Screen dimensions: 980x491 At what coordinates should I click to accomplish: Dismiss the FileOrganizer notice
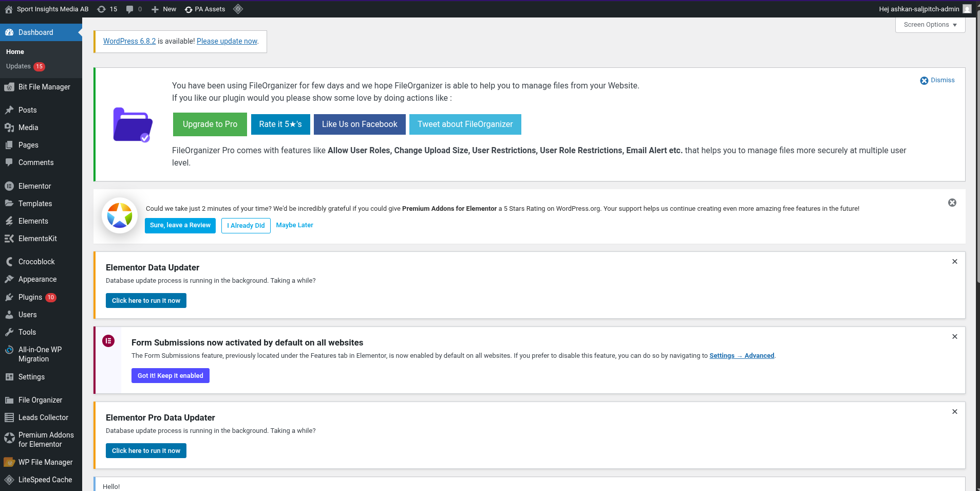(937, 80)
